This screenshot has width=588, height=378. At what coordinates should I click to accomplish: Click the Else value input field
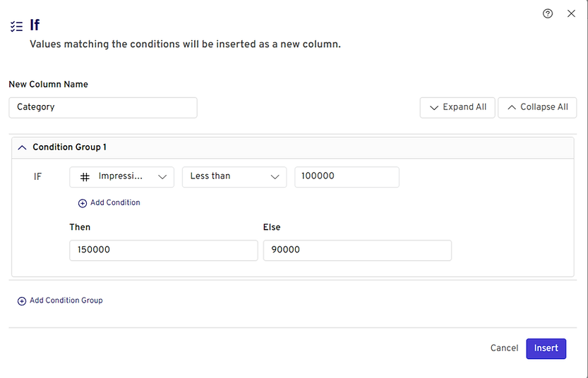(357, 250)
